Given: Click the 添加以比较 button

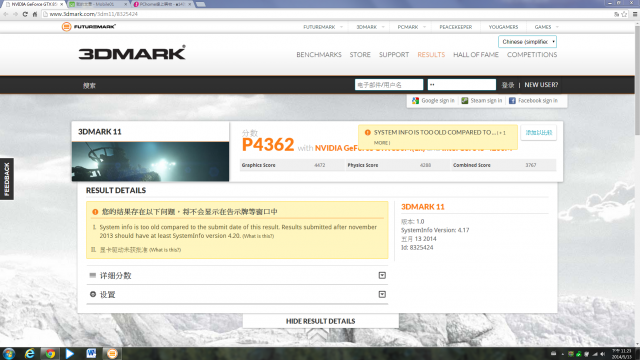Looking at the screenshot, I should point(539,133).
